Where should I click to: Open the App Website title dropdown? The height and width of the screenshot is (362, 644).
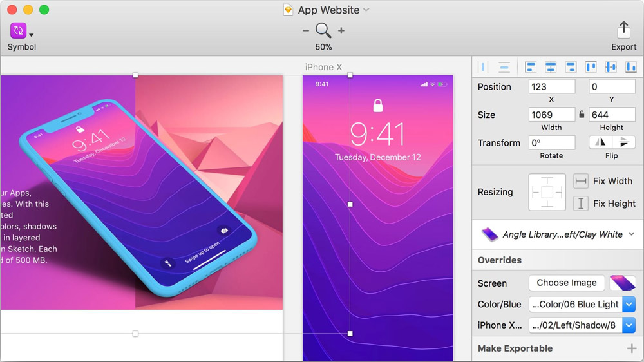[366, 10]
